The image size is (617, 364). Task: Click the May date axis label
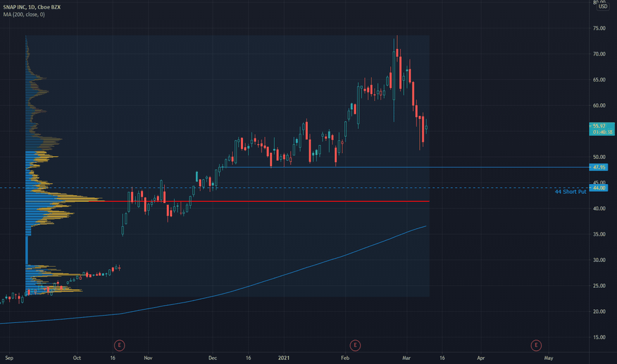[549, 358]
